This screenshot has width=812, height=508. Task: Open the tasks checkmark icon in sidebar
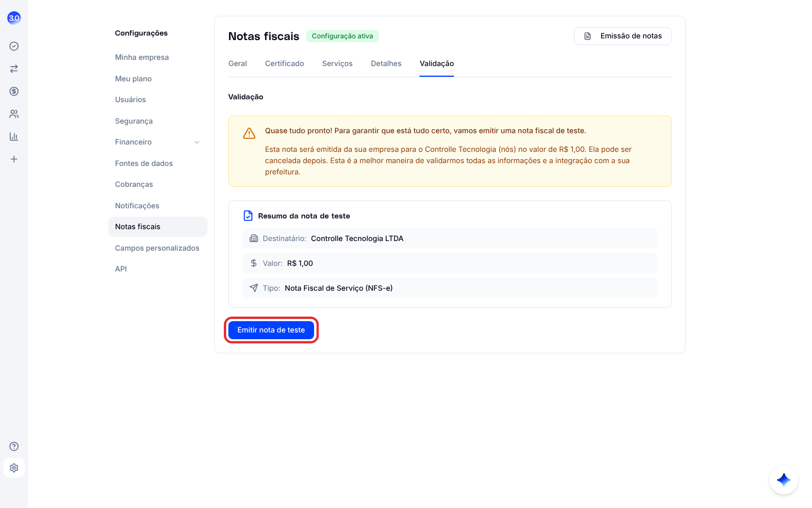tap(14, 46)
